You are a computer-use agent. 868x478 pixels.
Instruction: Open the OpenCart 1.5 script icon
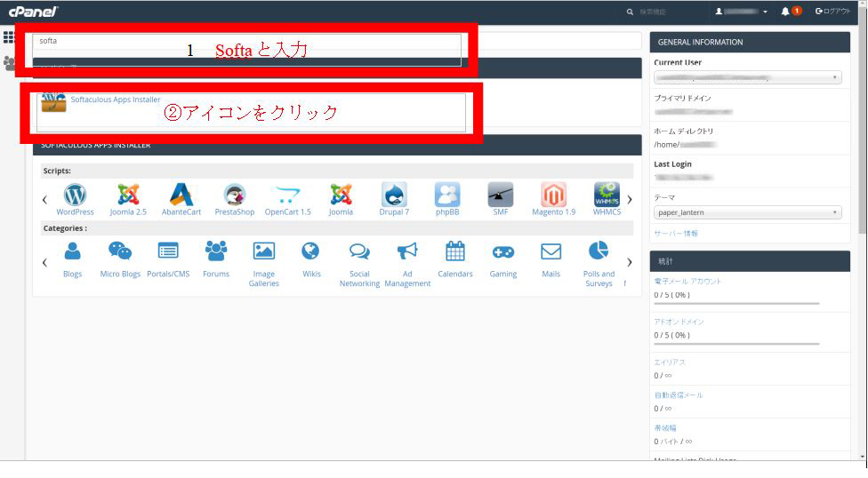(x=287, y=195)
